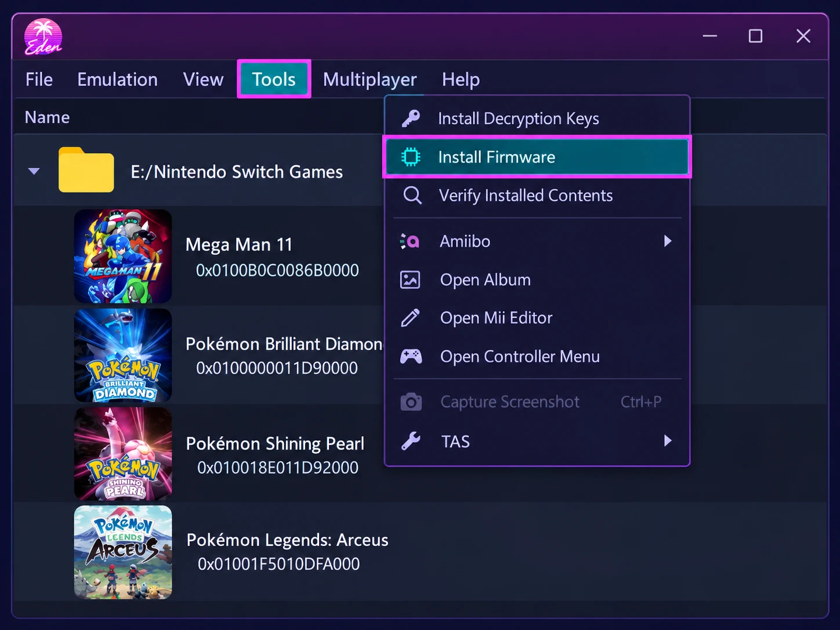This screenshot has height=630, width=840.
Task: Select the Mega Man 11 cover thumbnail
Action: [123, 256]
